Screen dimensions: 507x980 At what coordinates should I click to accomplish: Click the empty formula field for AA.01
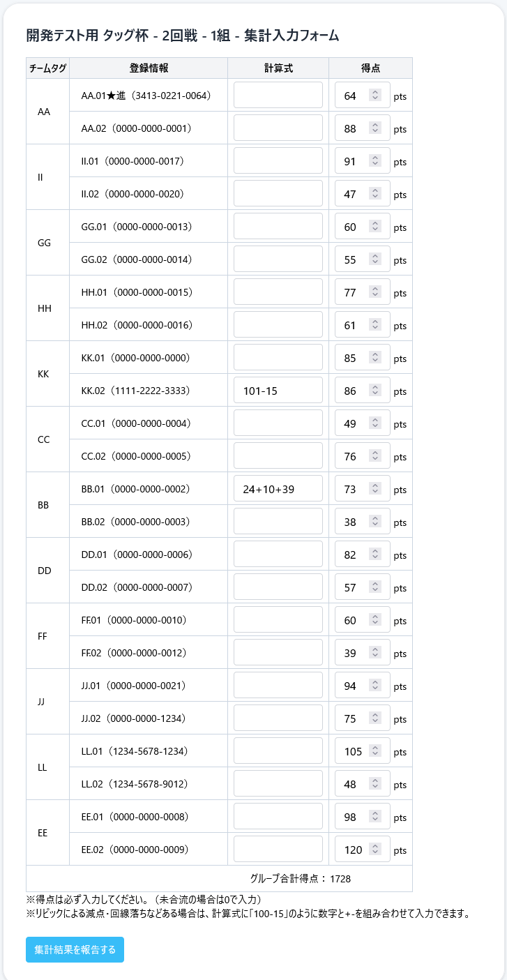(278, 95)
